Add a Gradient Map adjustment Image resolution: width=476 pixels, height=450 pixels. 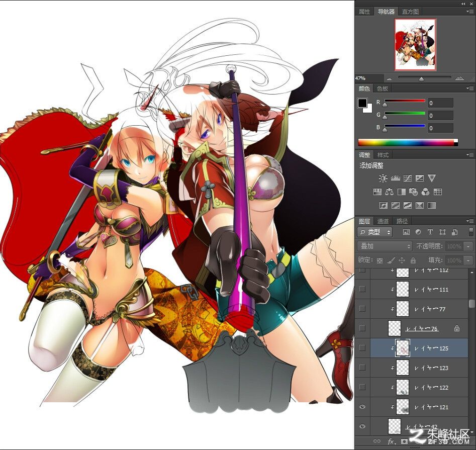tap(432, 206)
